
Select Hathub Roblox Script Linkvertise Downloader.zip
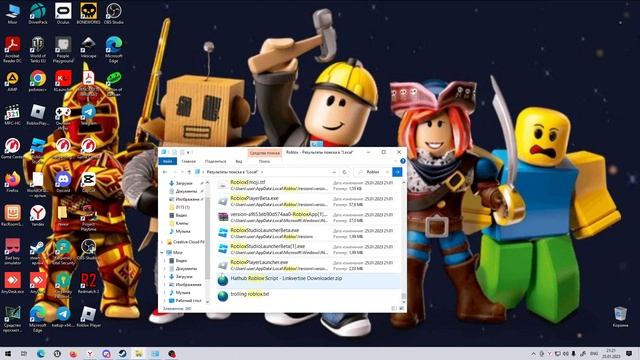310,280
